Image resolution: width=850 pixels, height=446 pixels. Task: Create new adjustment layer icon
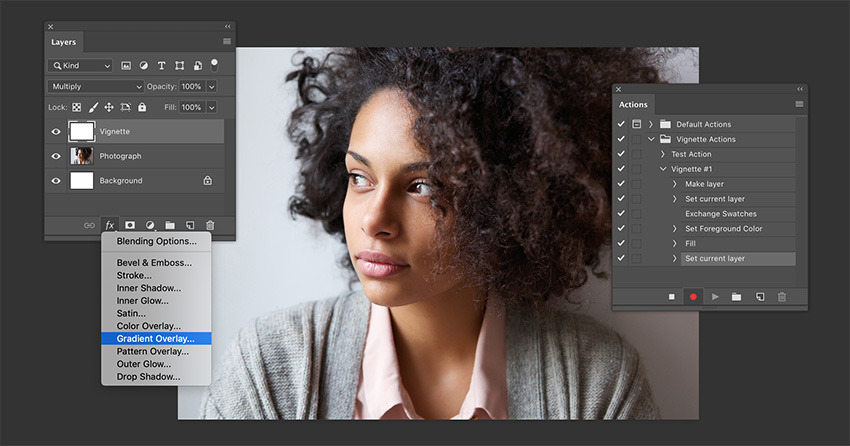(x=150, y=225)
